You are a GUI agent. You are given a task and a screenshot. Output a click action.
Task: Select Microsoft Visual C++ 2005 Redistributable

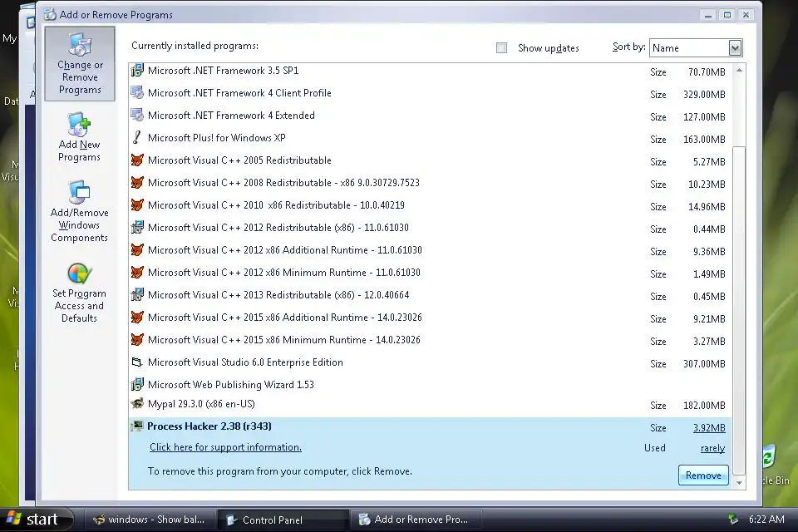pyautogui.click(x=431, y=160)
